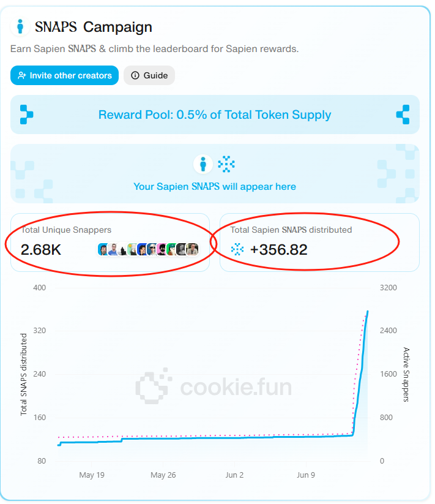Click the SNAPS snowflake icon above placeholder text
Viewport: 435px width, 504px height.
[226, 164]
